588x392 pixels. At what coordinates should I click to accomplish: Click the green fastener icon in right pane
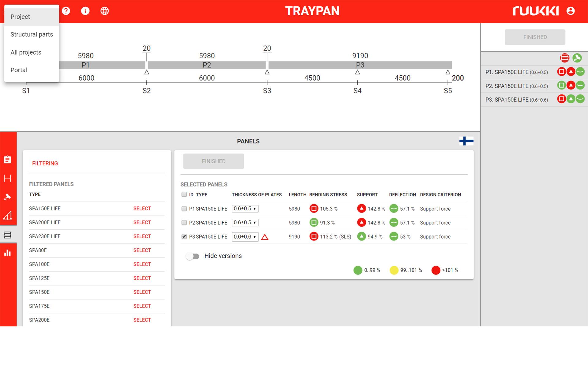click(577, 58)
